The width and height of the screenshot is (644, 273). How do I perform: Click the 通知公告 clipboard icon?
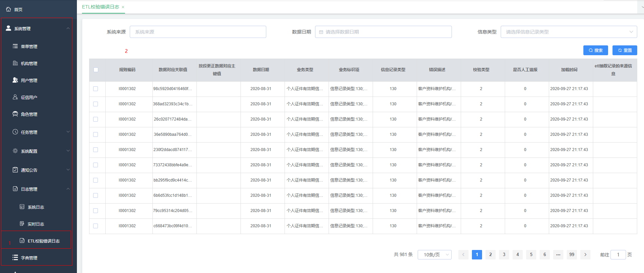click(x=15, y=170)
